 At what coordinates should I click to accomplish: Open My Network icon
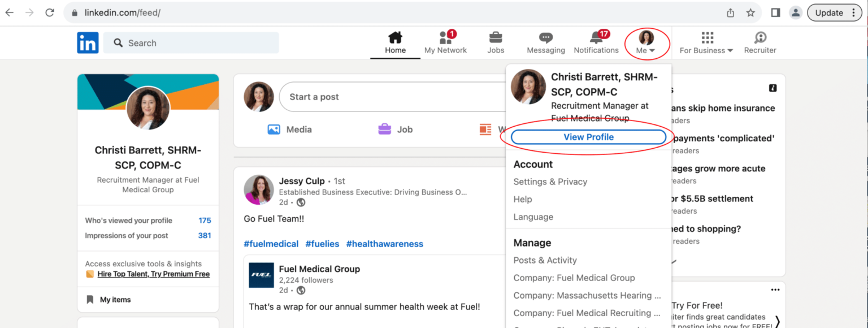pos(445,38)
